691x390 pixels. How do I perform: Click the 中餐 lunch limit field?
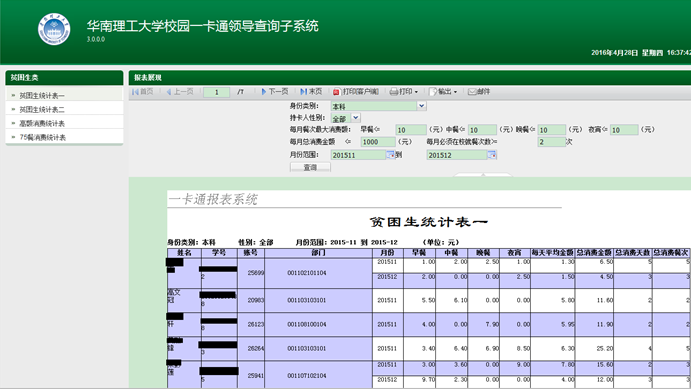482,130
